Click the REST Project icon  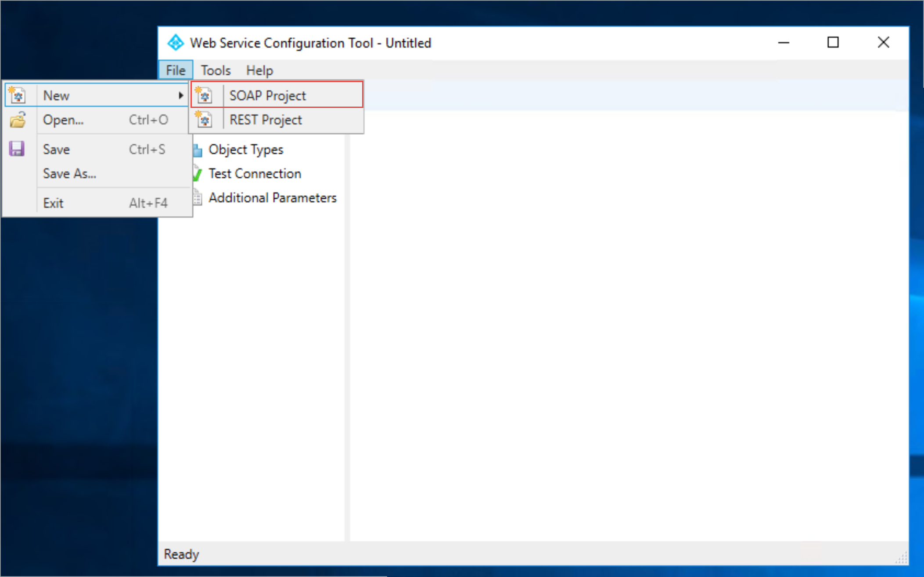(x=204, y=120)
